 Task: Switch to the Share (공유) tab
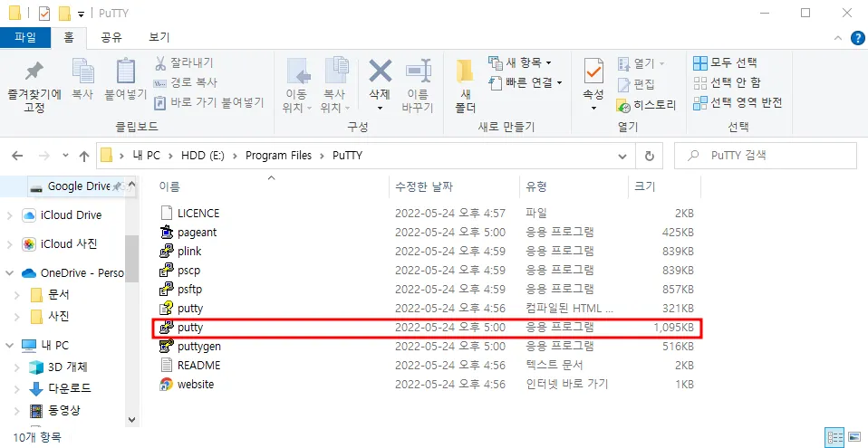click(x=111, y=37)
